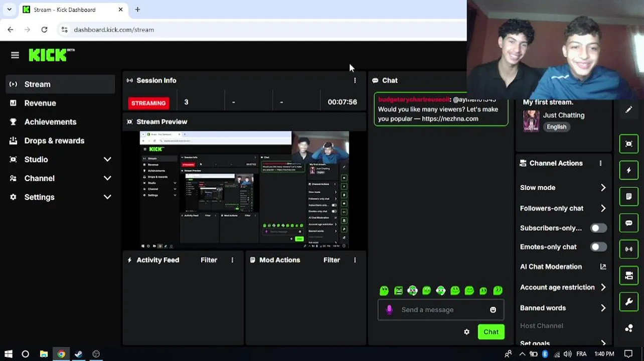Click the pencil edit stream info icon

click(629, 109)
